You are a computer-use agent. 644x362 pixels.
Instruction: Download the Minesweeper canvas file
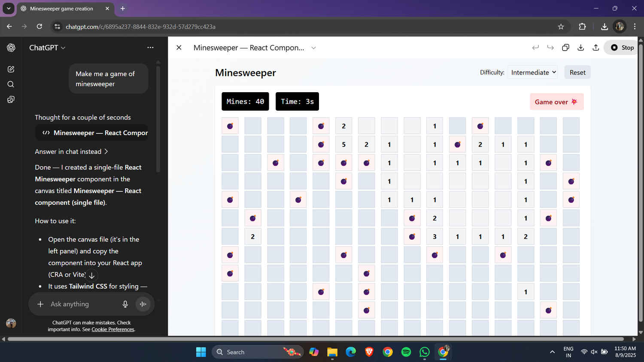click(580, 48)
